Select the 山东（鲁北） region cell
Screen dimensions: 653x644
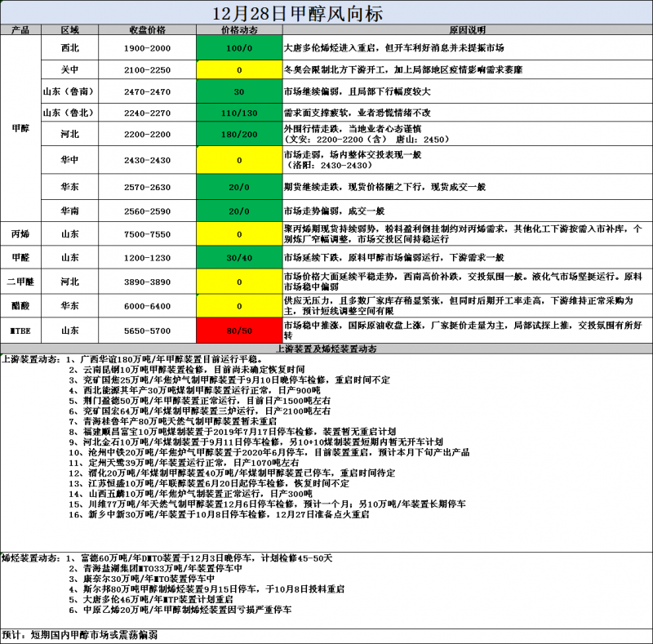(x=69, y=113)
